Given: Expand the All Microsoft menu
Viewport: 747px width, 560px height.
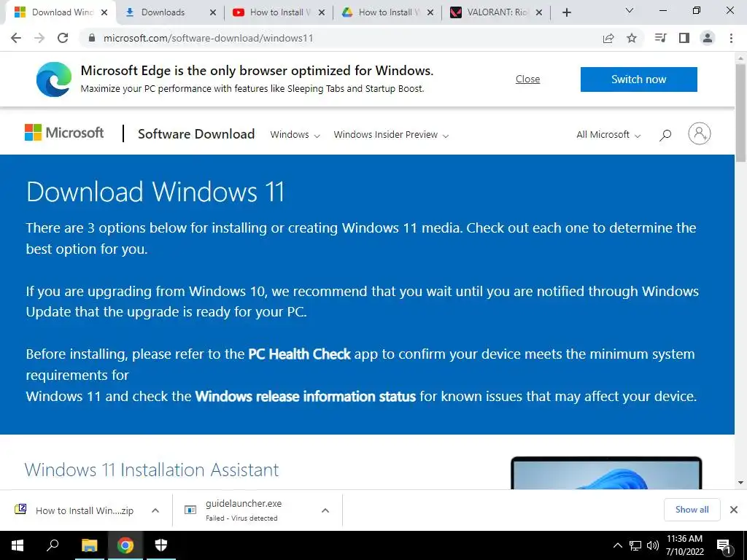Looking at the screenshot, I should 608,135.
